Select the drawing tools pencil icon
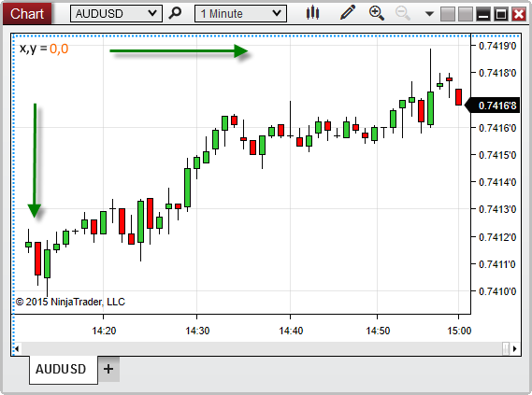 (x=348, y=13)
